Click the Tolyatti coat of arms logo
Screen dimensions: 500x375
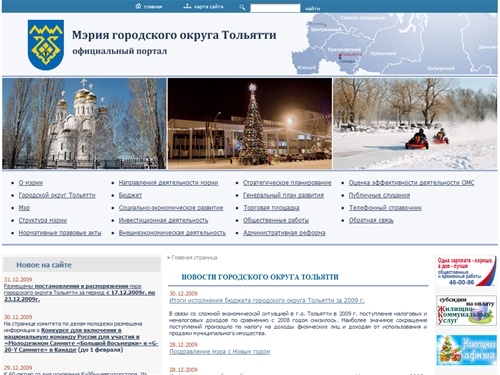[46, 45]
